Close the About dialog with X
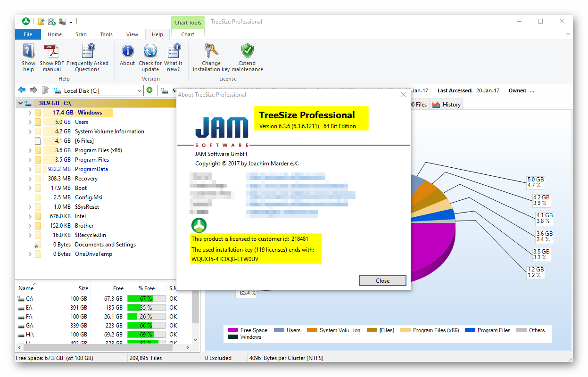The width and height of the screenshot is (588, 377). [403, 95]
